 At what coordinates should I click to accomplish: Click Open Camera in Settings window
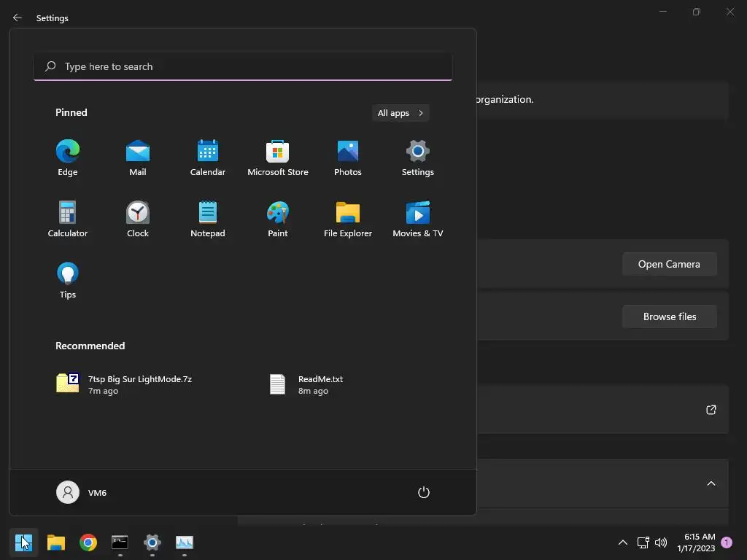coord(670,264)
